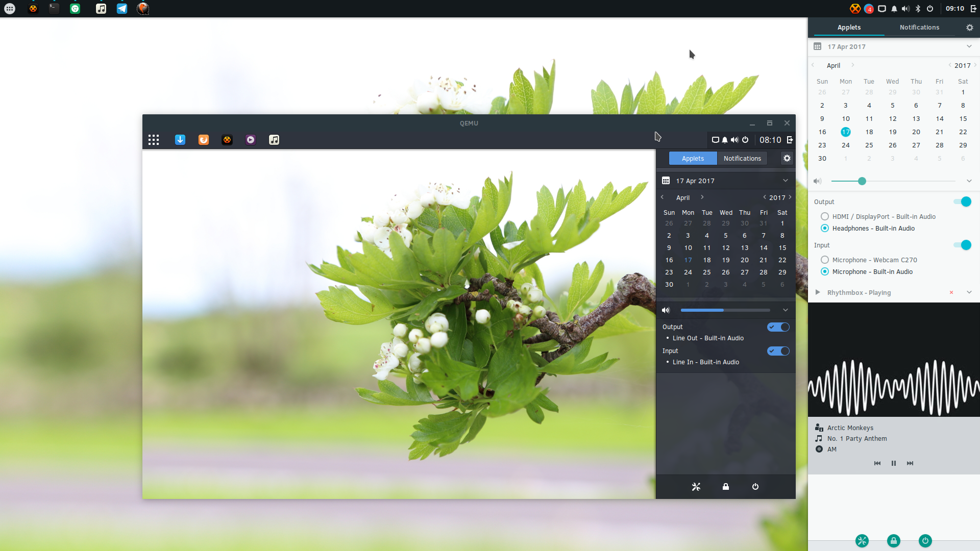This screenshot has height=551, width=980.
Task: Go to previous year in host calendar
Action: pyautogui.click(x=950, y=65)
